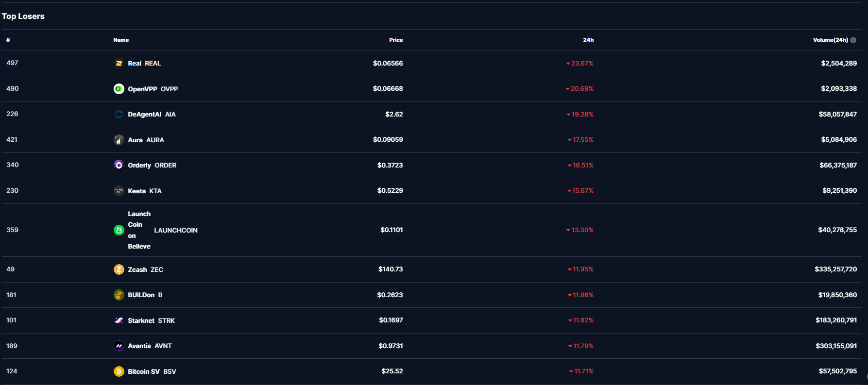Click the Top Losers heading
Screen dimensions: 868x385
point(23,16)
